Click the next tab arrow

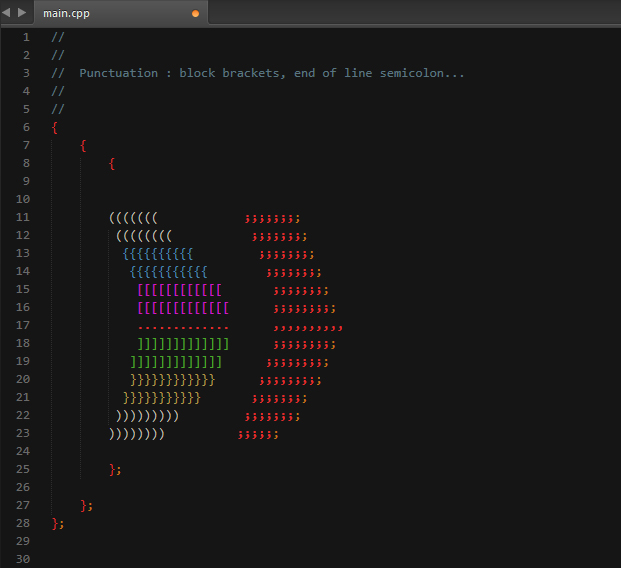(22, 13)
